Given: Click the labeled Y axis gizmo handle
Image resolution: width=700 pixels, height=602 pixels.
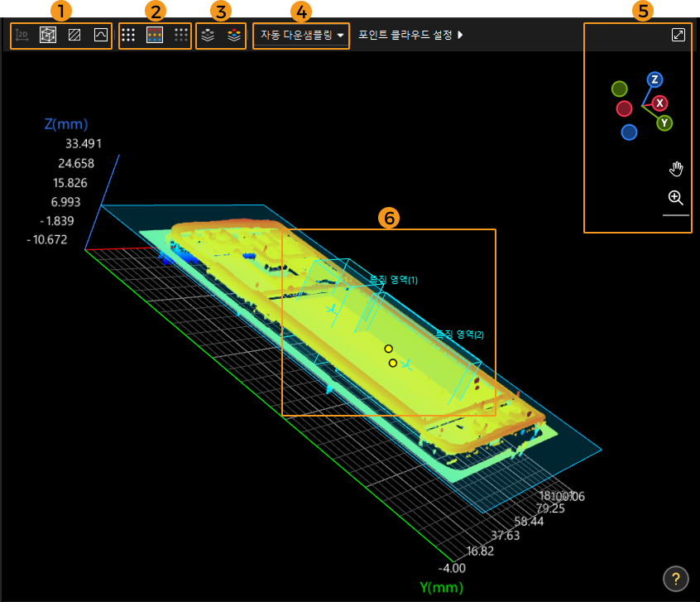Looking at the screenshot, I should 664,123.
